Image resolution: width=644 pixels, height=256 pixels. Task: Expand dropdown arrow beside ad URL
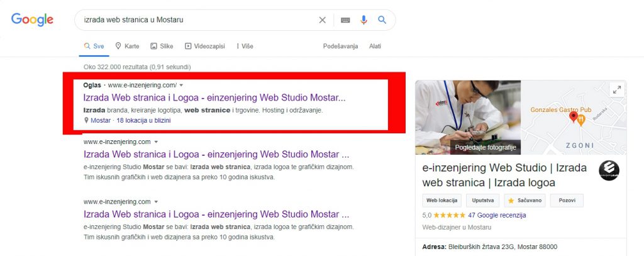click(x=181, y=86)
